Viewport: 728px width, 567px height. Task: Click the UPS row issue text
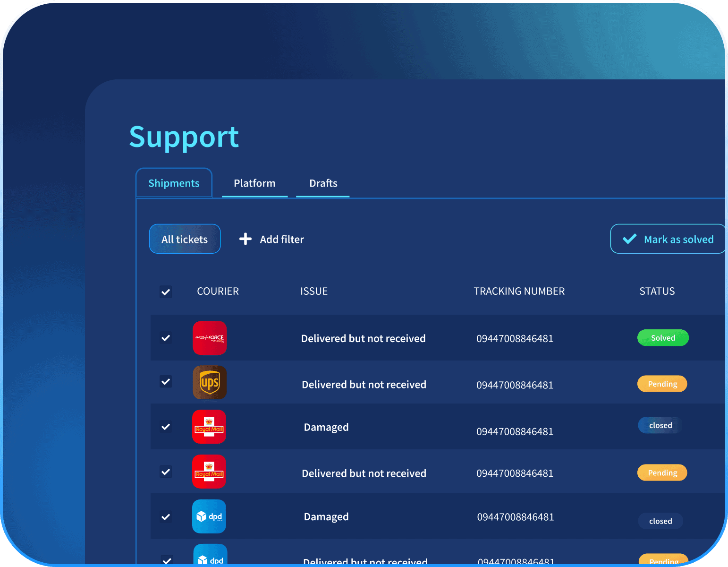(364, 385)
